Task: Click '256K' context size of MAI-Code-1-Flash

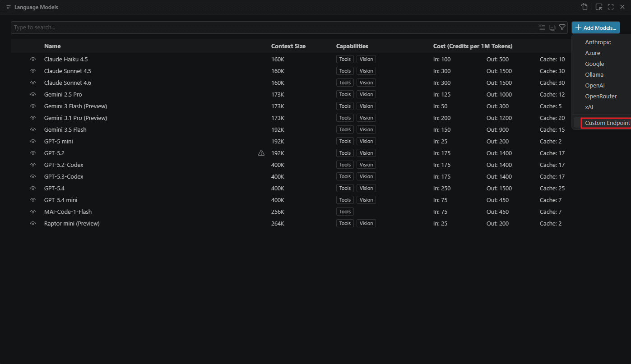Action: [278, 212]
